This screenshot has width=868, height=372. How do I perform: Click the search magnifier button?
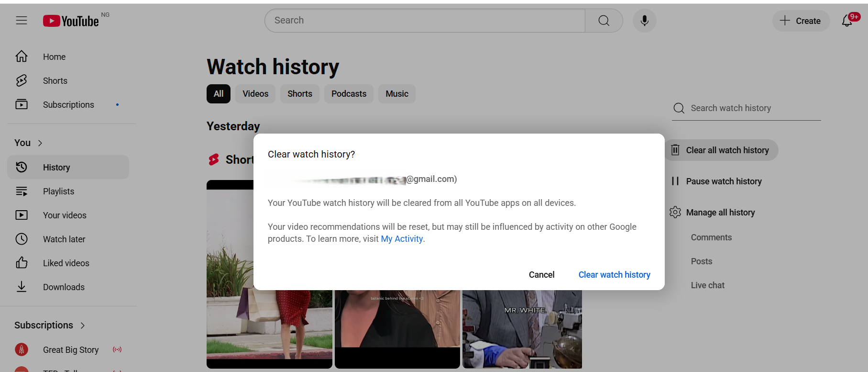pyautogui.click(x=604, y=21)
